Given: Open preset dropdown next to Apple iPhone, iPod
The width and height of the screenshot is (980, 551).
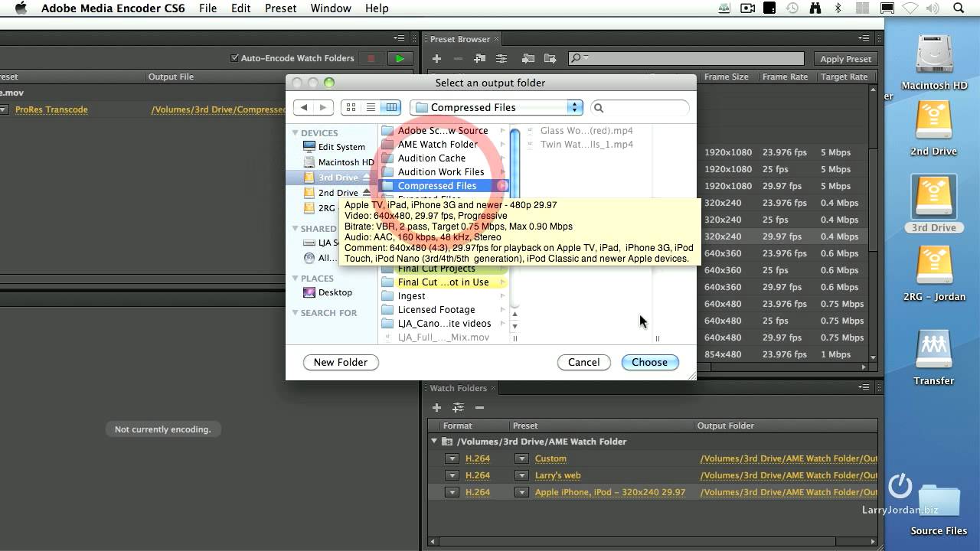Looking at the screenshot, I should point(521,492).
